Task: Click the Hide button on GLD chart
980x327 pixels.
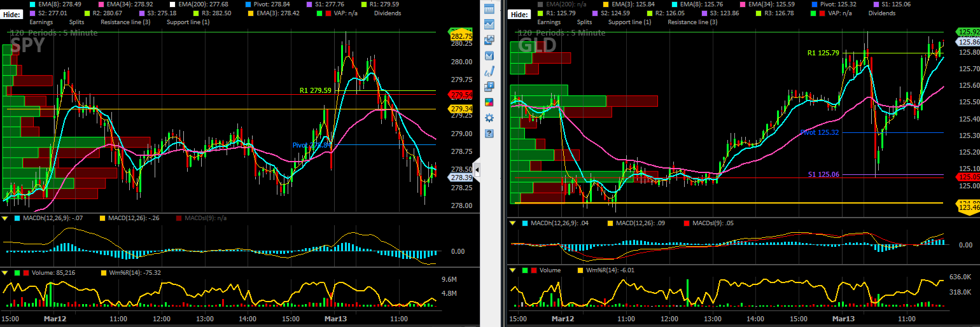Action: point(520,13)
